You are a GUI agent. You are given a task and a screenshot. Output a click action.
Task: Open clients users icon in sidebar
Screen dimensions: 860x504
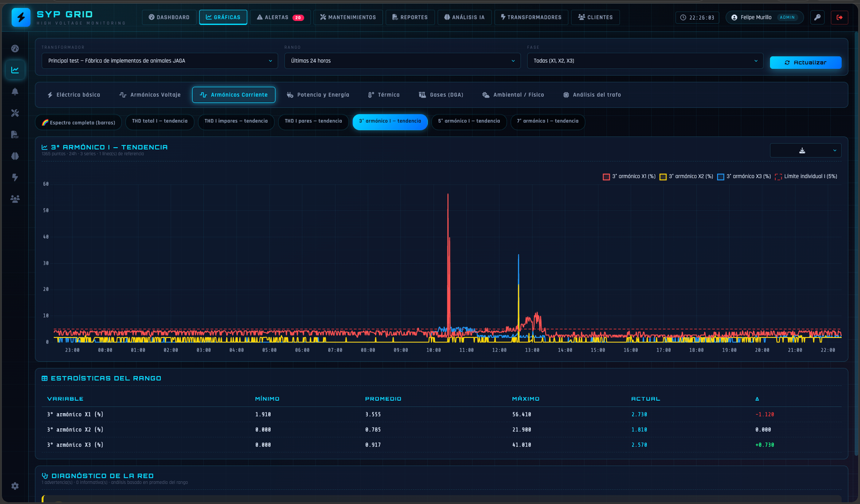(x=15, y=199)
